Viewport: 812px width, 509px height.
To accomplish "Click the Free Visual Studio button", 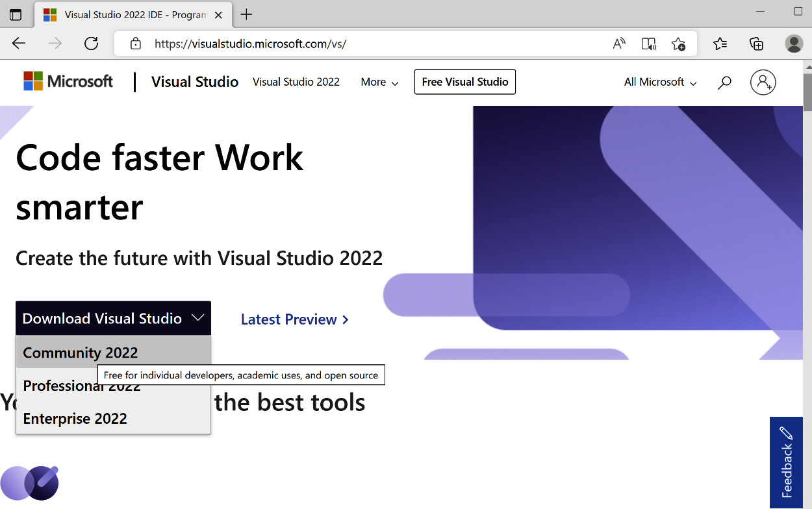I will (465, 82).
